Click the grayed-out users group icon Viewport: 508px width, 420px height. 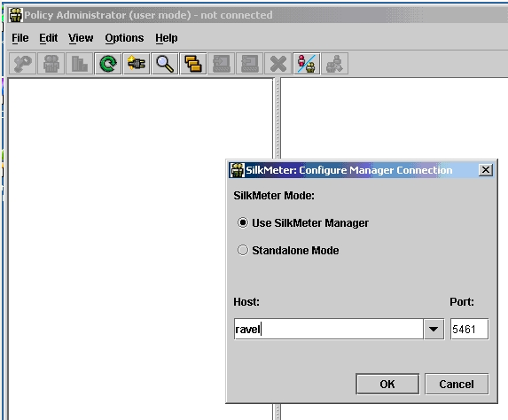51,64
